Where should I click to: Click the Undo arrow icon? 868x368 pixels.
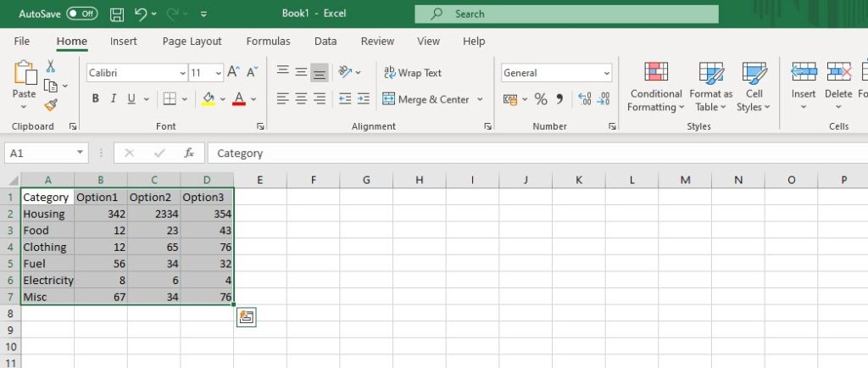pos(142,14)
